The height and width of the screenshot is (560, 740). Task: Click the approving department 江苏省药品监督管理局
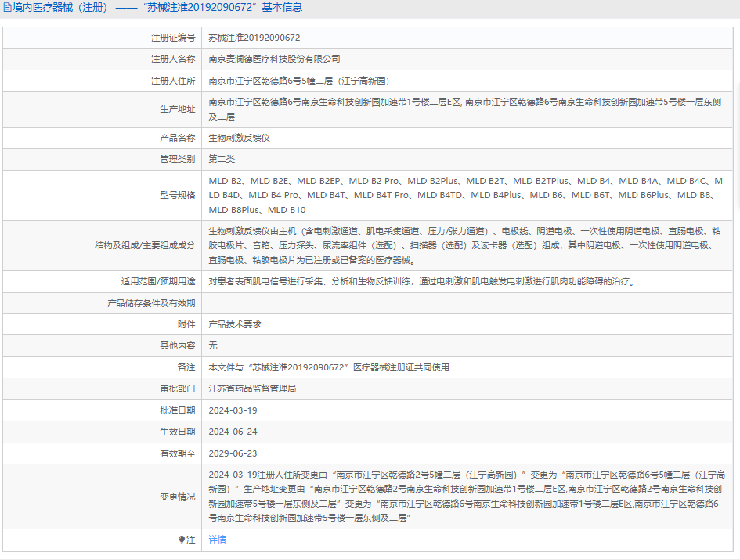tap(252, 388)
